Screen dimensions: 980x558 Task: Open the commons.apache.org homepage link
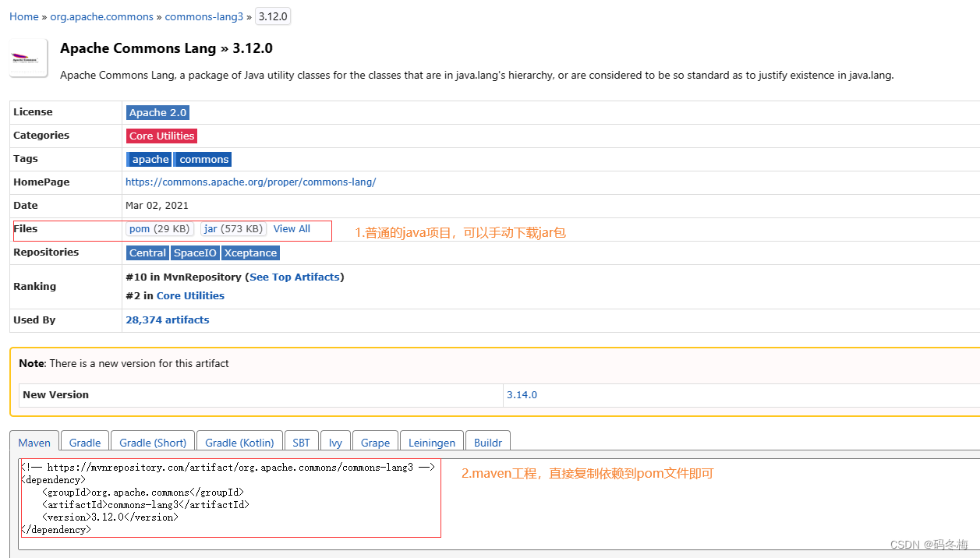251,182
